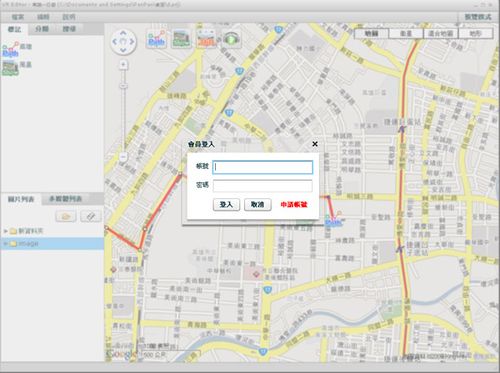The image size is (500, 373).
Task: Switch map to 衛星 satellite view
Action: [x=406, y=33]
